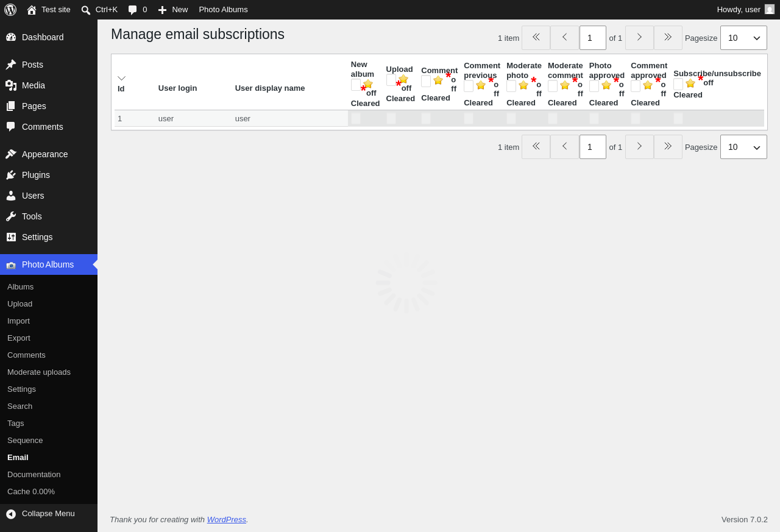Screen dimensions: 780x532
Task: Open the WordPress logo menu
Action: [x=10, y=10]
